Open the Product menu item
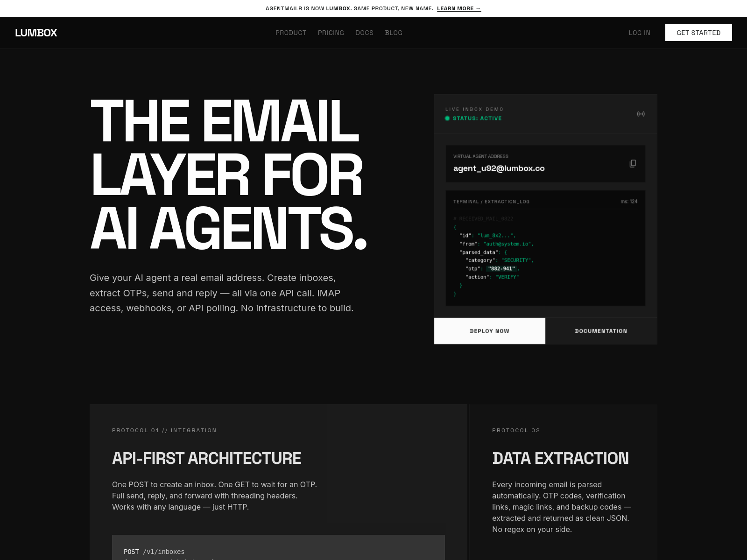This screenshot has width=747, height=560. pyautogui.click(x=291, y=33)
